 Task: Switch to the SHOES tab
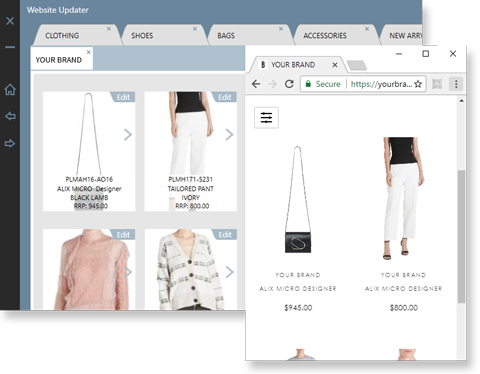(142, 36)
